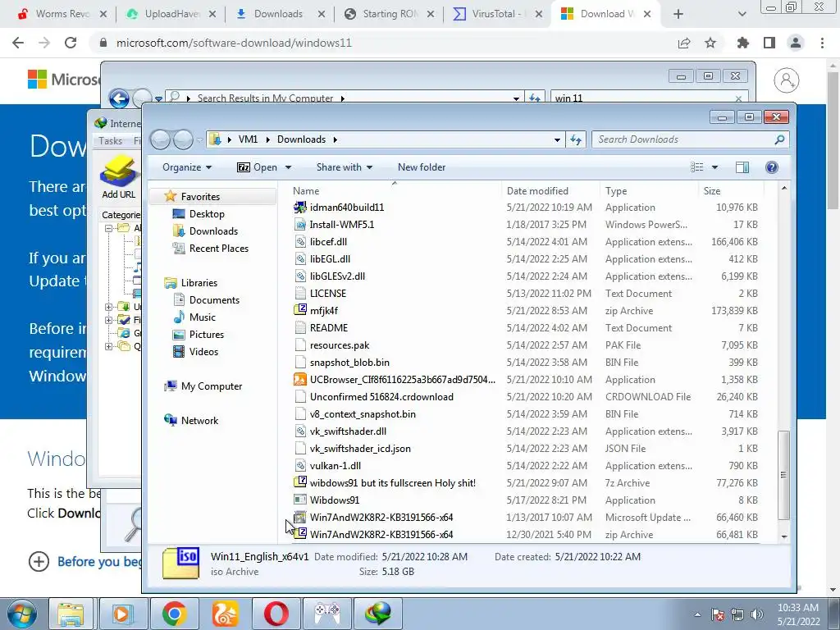Click Downloads breadcrumb in address bar
The width and height of the screenshot is (840, 630).
click(301, 139)
